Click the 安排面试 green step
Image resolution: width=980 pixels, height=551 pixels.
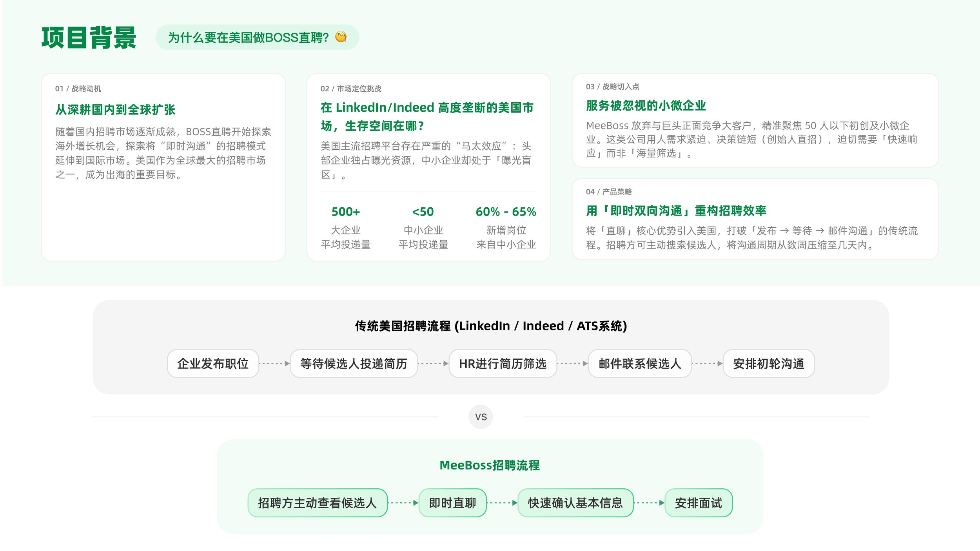pos(698,503)
